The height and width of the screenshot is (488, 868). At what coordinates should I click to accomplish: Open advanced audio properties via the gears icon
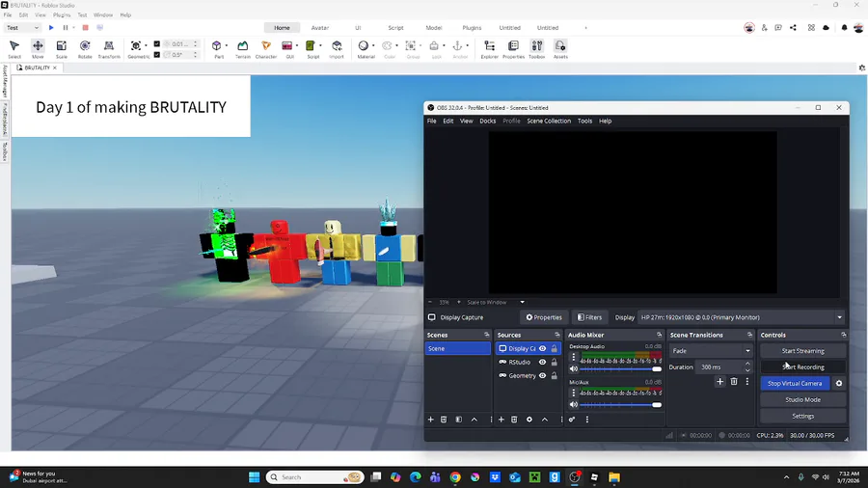pos(572,420)
